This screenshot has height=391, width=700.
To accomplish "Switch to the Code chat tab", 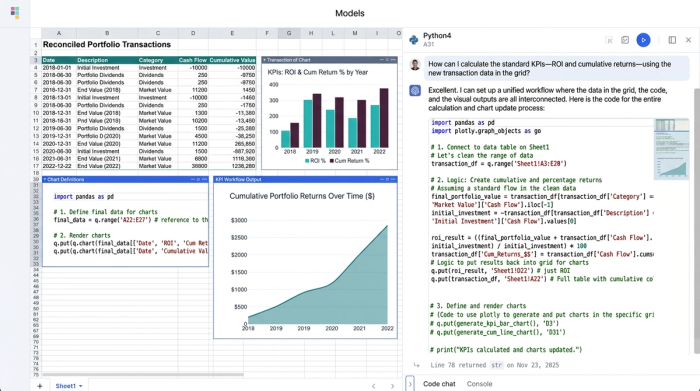I will point(439,384).
